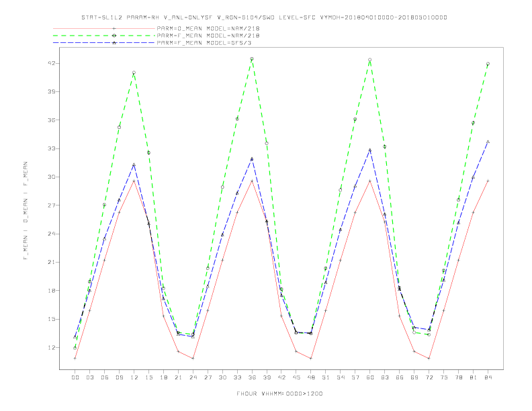Click the blue dashed line sample in legend
532x411 pixels.
click(x=104, y=43)
